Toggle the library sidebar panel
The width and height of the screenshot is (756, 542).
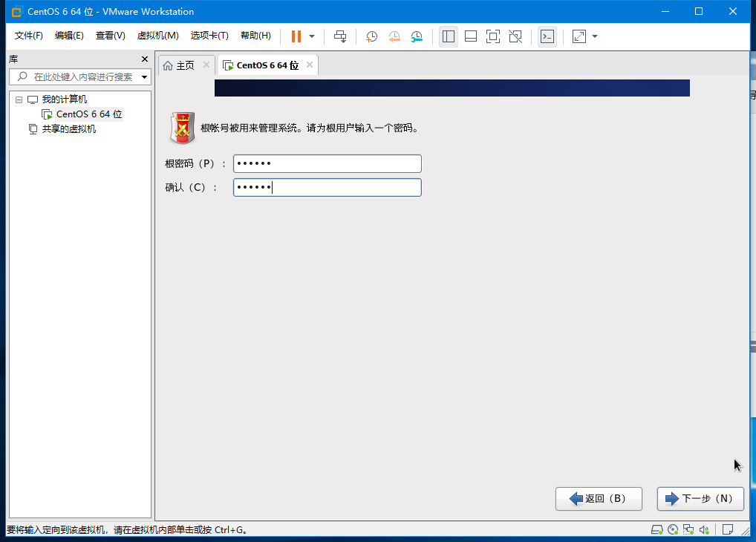point(448,36)
